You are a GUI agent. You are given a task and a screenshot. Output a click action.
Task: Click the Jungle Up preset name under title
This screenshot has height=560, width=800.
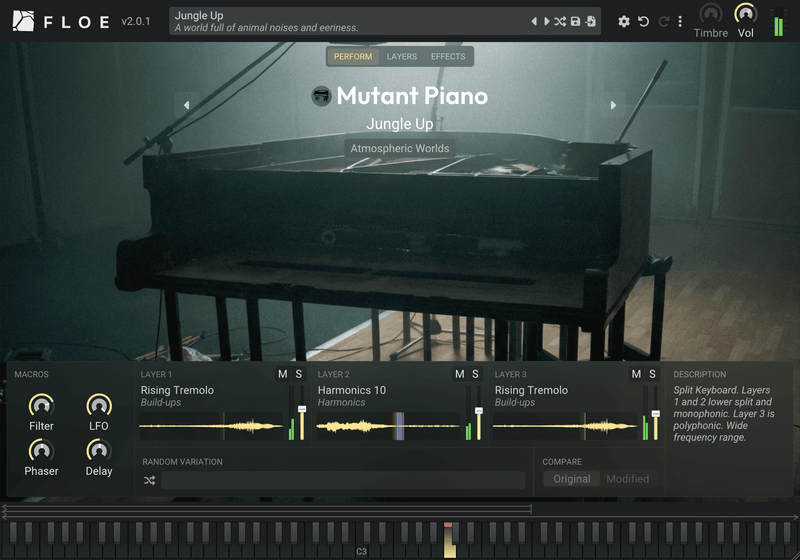tap(399, 124)
